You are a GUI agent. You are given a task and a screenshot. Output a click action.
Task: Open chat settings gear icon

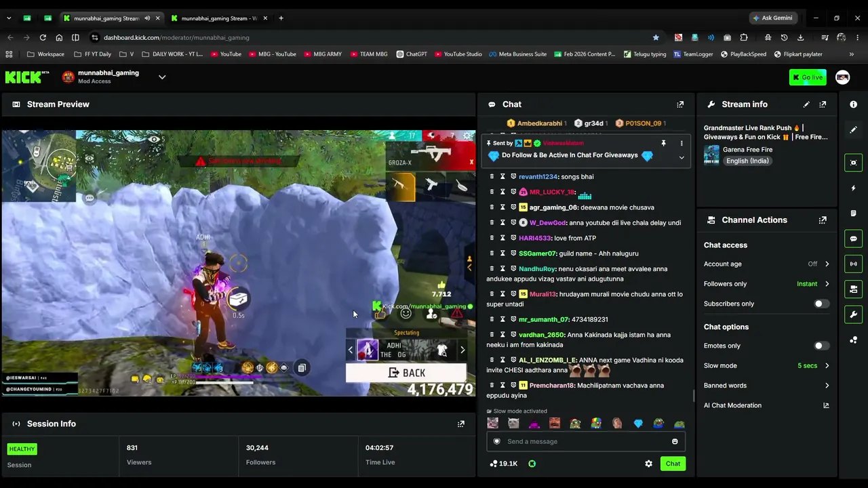[648, 464]
